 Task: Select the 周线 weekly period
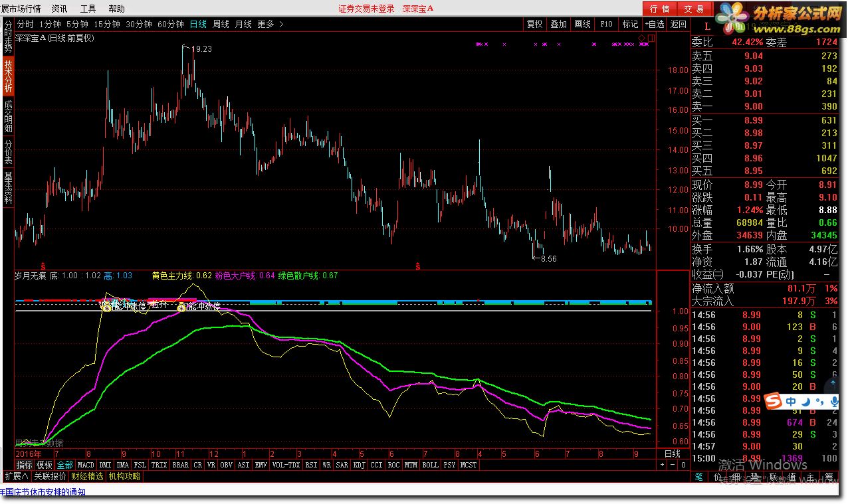click(x=221, y=24)
